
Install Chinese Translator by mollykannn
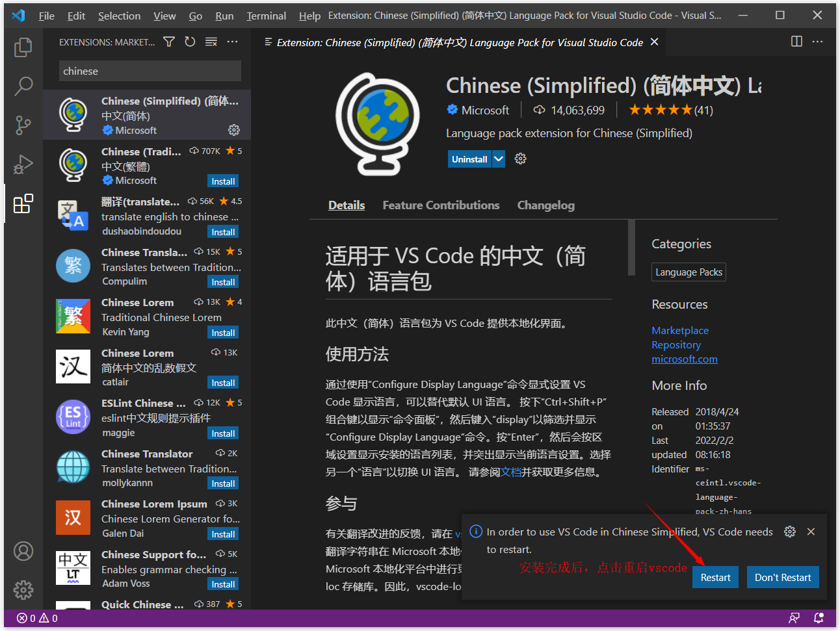[223, 483]
